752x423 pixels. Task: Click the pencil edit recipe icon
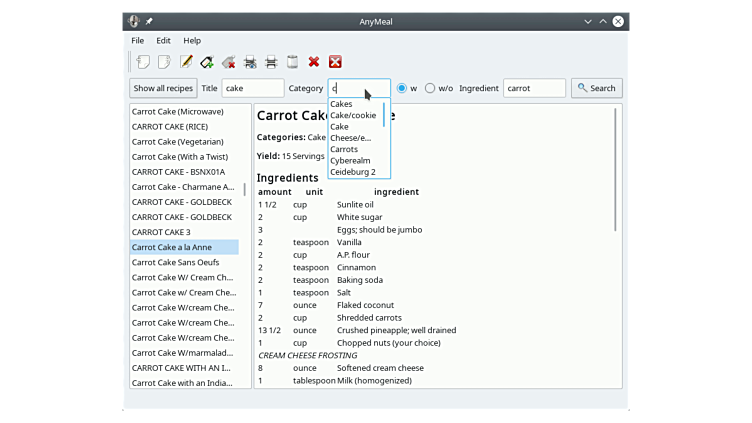click(x=186, y=62)
